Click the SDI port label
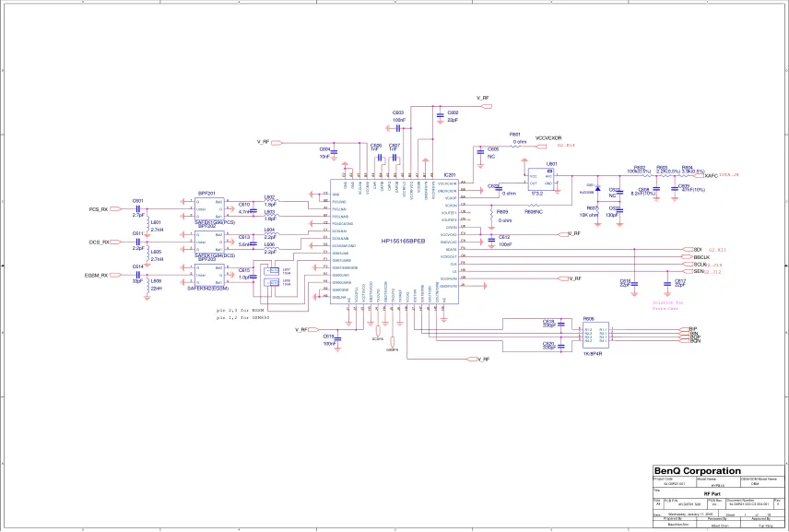789x532 pixels. [x=698, y=250]
